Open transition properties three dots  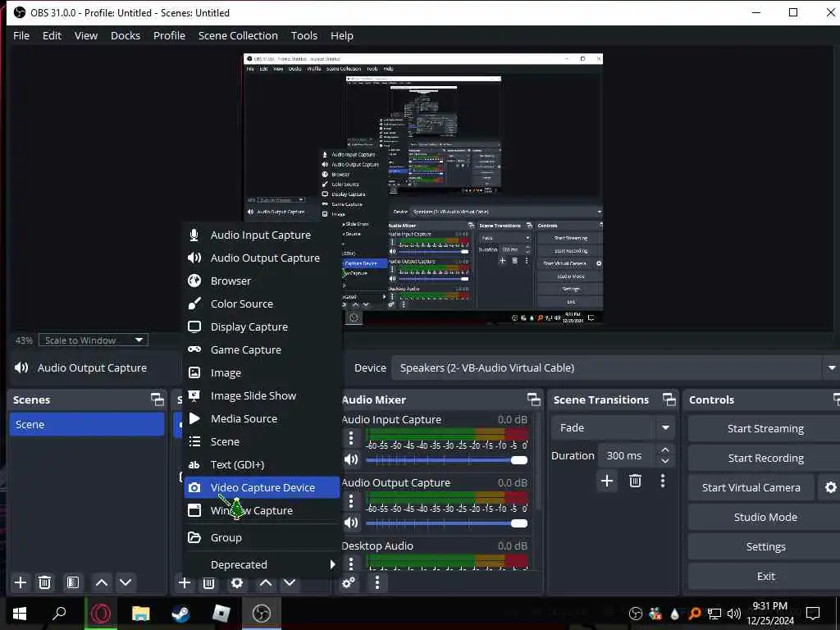coord(663,481)
